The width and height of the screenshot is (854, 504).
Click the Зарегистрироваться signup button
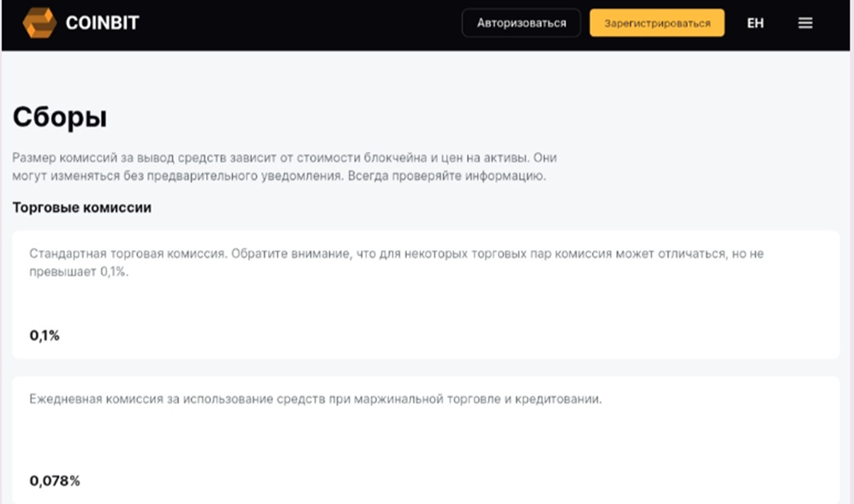tap(657, 23)
